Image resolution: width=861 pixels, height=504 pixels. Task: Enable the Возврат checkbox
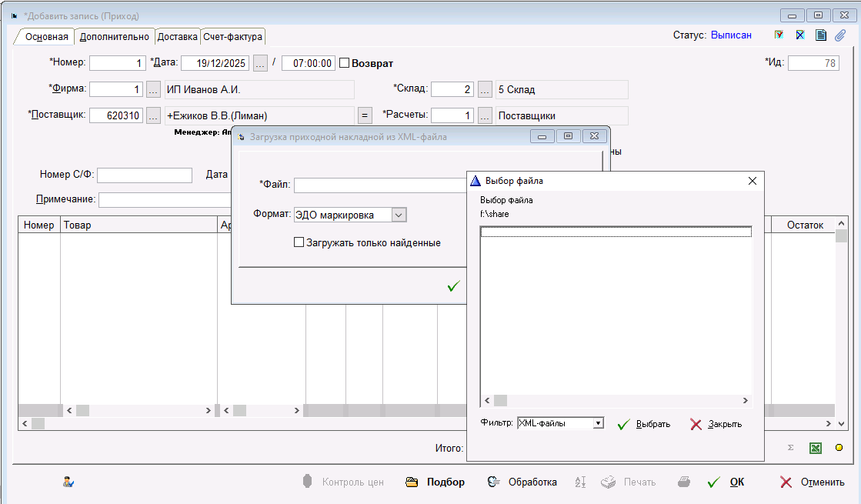click(345, 63)
